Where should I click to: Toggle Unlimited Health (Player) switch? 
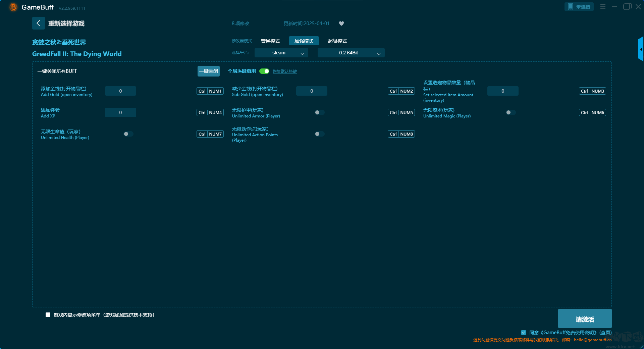(x=128, y=134)
